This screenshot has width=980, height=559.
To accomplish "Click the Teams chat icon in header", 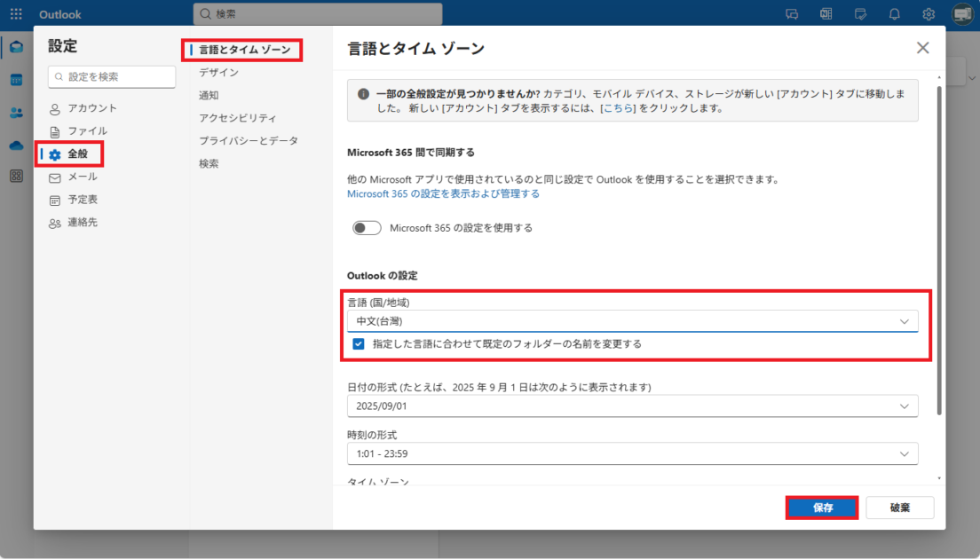I will coord(792,13).
